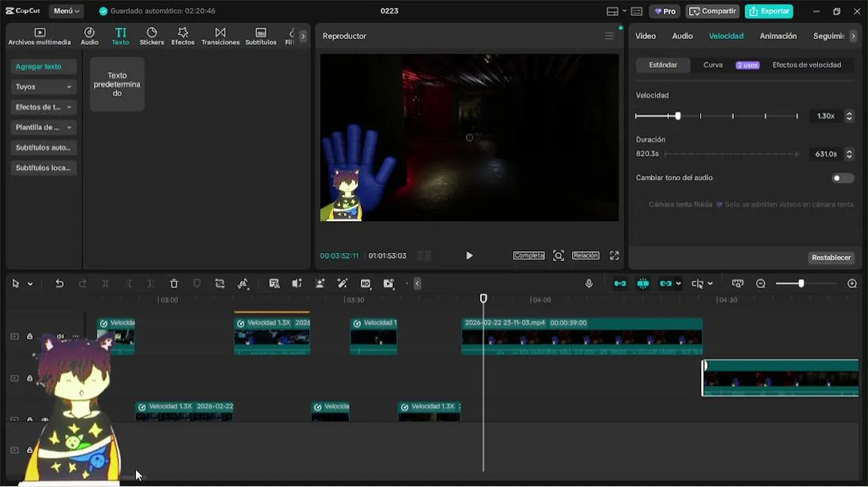
Task: Open the Transiciones panel
Action: [x=220, y=37]
